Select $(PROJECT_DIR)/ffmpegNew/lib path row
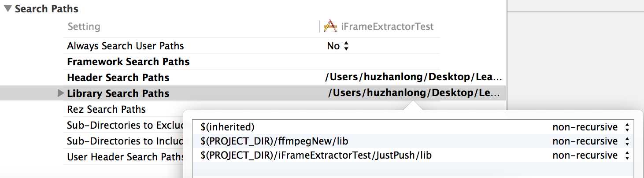Image resolution: width=644 pixels, height=178 pixels. (x=413, y=141)
